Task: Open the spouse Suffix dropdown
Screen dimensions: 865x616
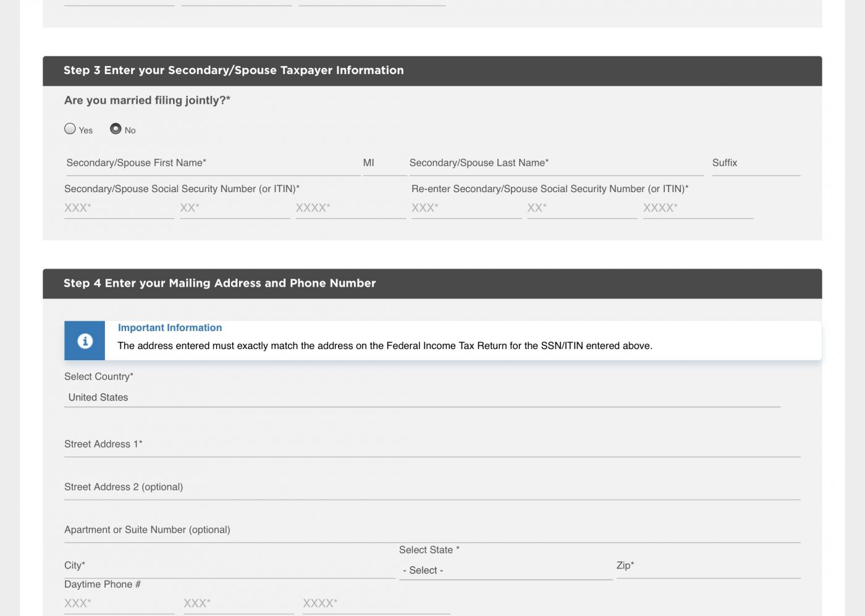Action: pyautogui.click(x=756, y=163)
